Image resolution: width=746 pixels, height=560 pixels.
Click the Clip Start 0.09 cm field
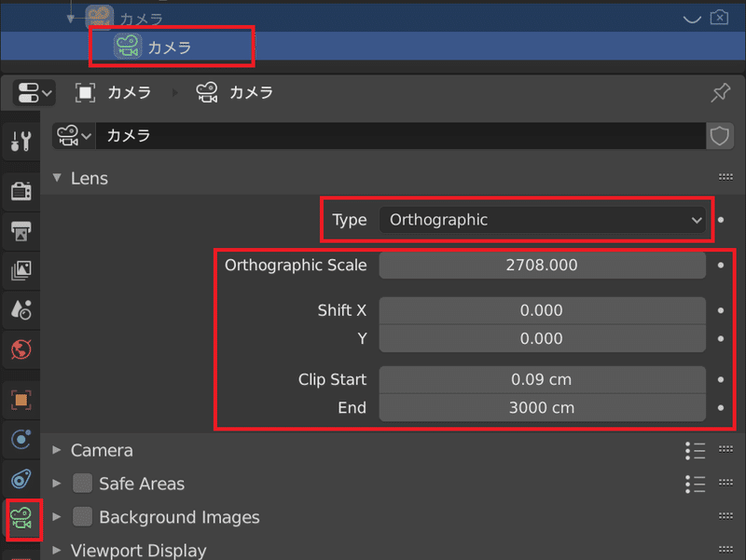[543, 379]
